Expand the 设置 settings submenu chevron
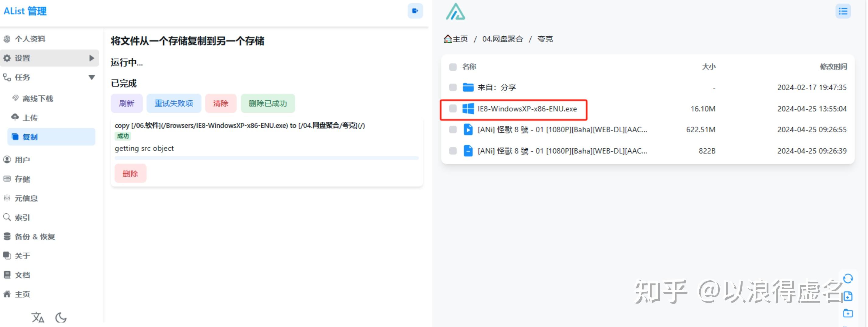 point(91,58)
